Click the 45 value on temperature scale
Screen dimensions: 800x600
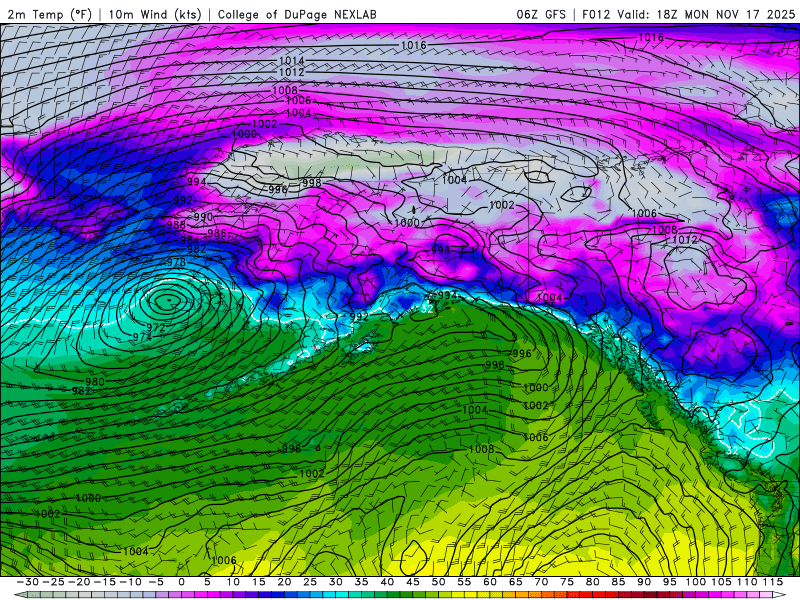point(412,582)
